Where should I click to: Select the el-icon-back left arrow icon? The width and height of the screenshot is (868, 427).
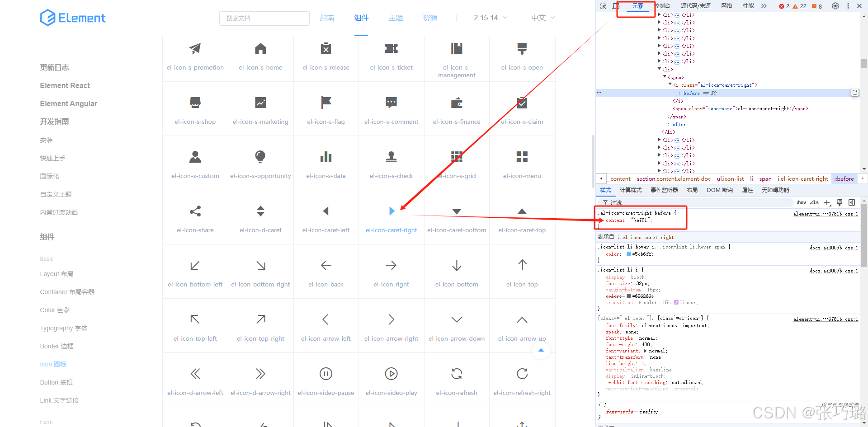(326, 265)
